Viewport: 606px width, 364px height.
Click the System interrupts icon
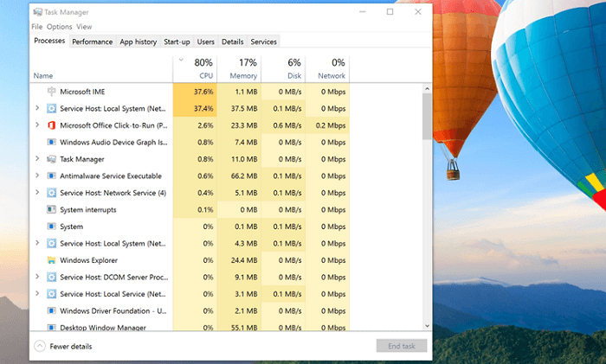(51, 209)
